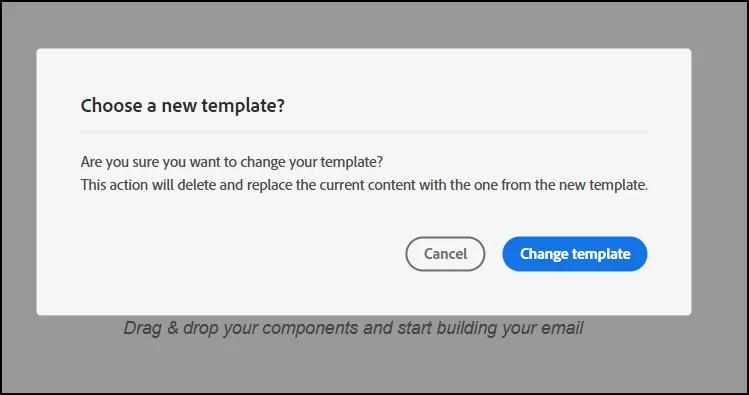Click 'change your template?' in the question

[x=311, y=162]
